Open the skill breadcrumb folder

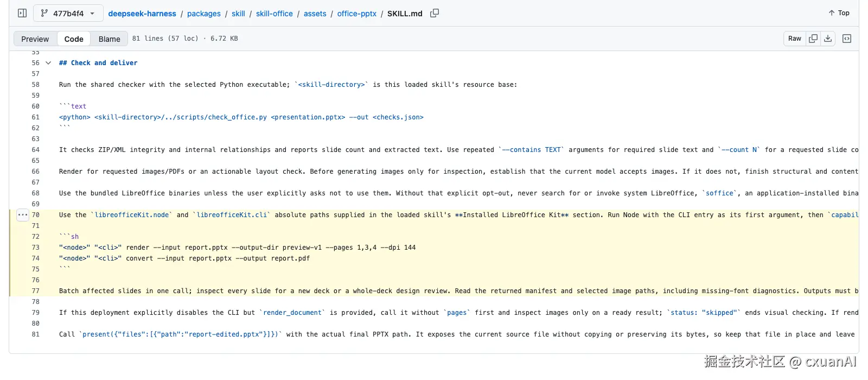[238, 14]
